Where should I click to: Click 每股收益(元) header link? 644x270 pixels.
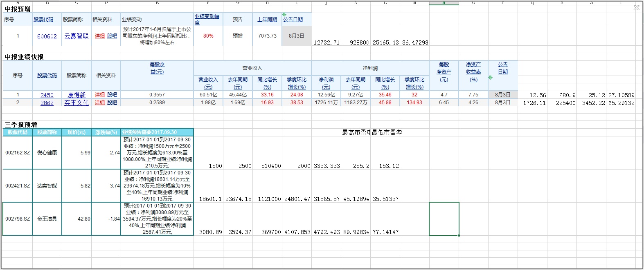[157, 68]
